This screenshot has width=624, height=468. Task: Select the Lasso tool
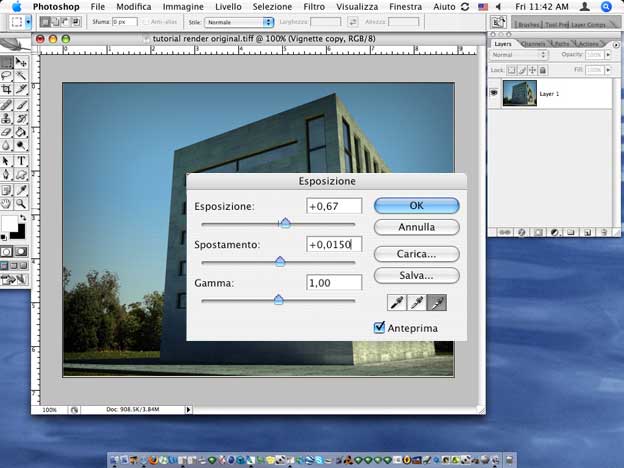tap(7, 75)
